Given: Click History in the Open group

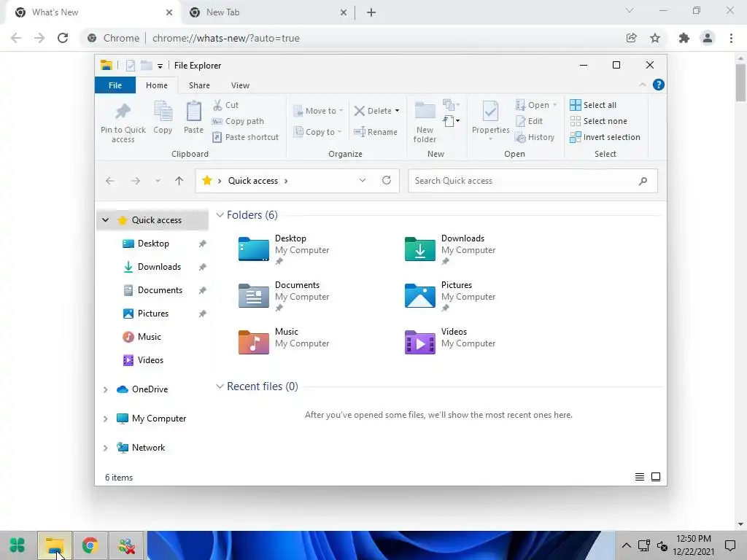Looking at the screenshot, I should [535, 137].
